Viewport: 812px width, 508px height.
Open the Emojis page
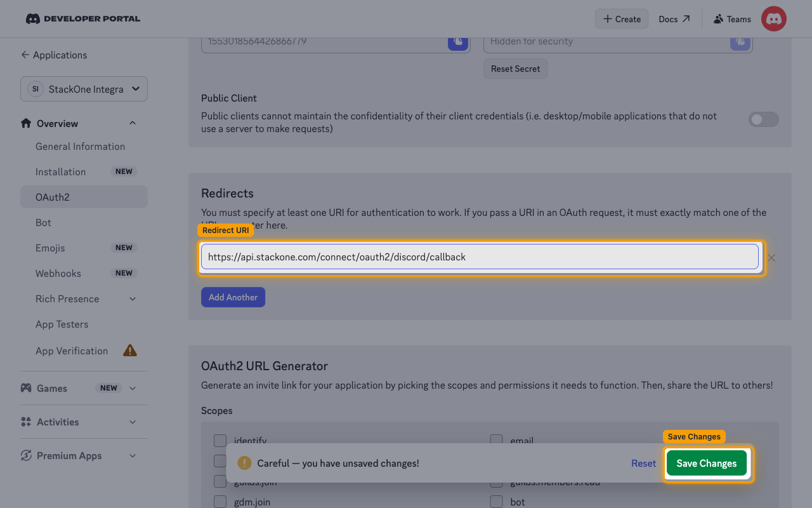[50, 248]
